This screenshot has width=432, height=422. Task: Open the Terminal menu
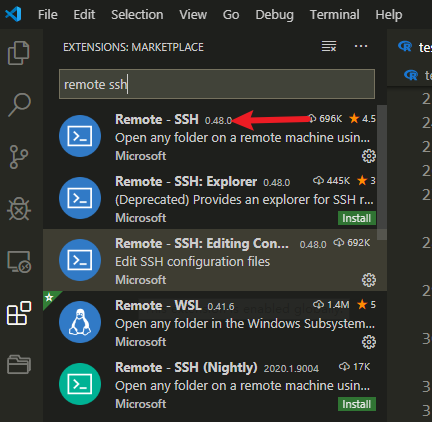pos(335,15)
